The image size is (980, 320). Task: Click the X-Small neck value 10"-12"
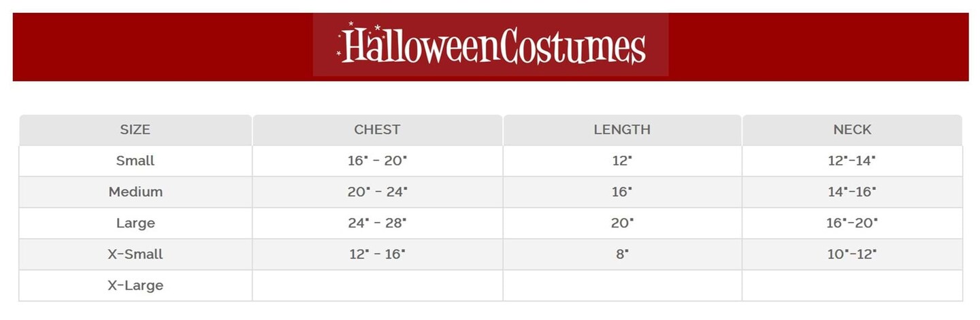point(852,255)
